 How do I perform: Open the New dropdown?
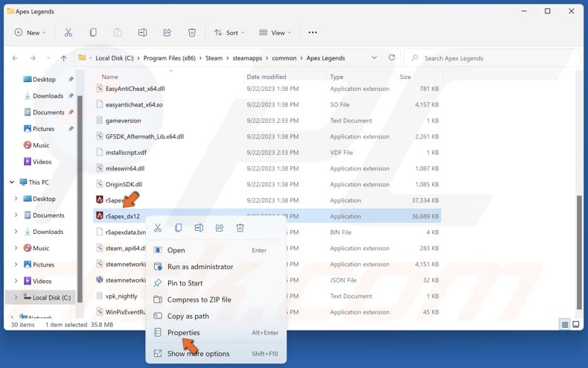coord(30,33)
